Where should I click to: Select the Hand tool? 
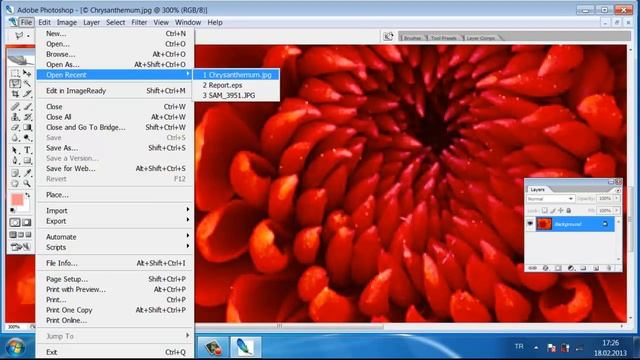(15, 184)
